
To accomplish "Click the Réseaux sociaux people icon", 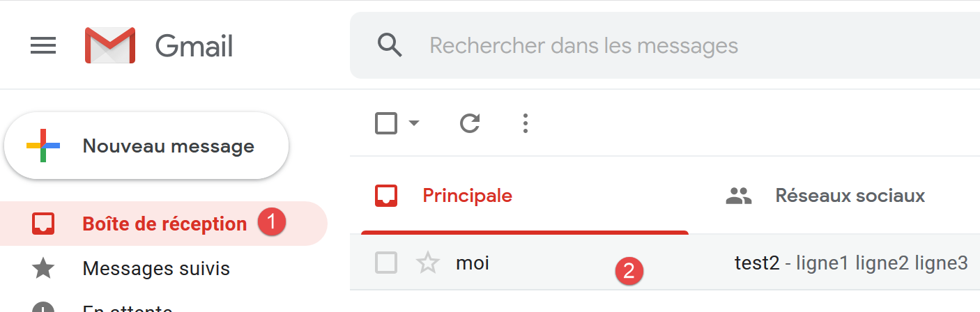I will click(738, 196).
